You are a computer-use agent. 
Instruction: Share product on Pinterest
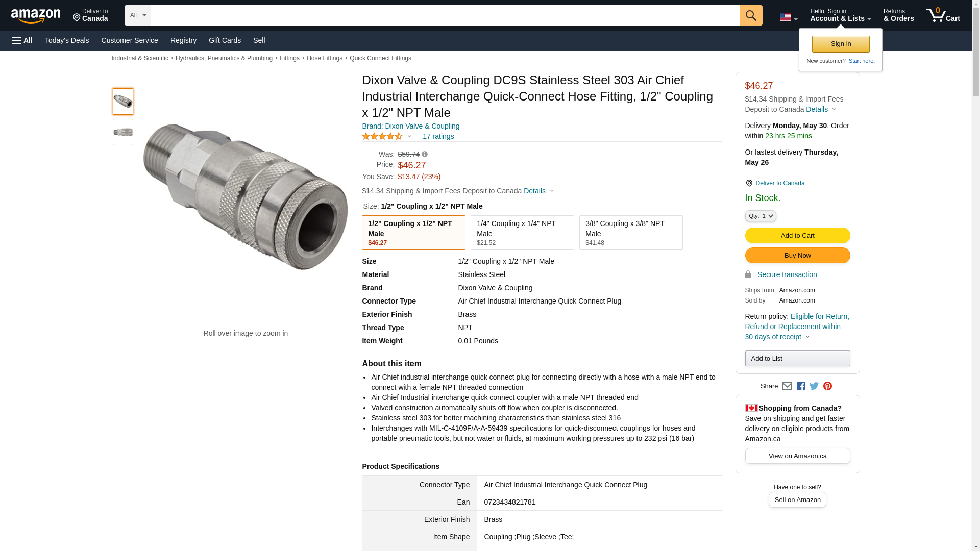pyautogui.click(x=827, y=386)
